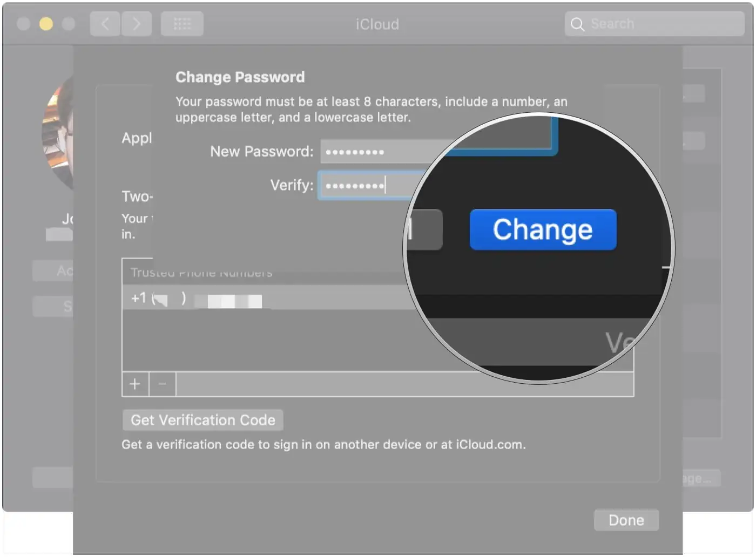This screenshot has height=557, width=756.
Task: Click the Get Verification Code button
Action: (203, 420)
